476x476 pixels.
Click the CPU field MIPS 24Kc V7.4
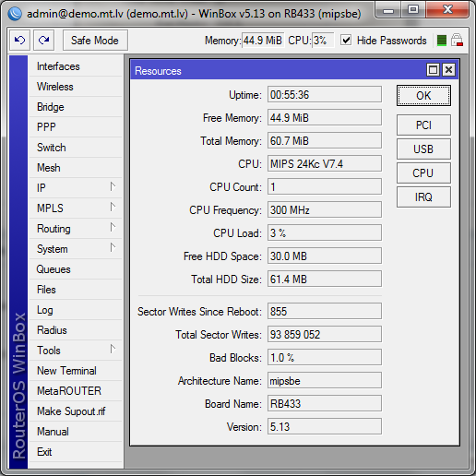[325, 164]
